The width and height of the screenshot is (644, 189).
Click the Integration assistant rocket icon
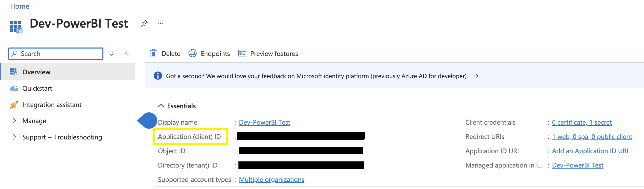coord(14,105)
